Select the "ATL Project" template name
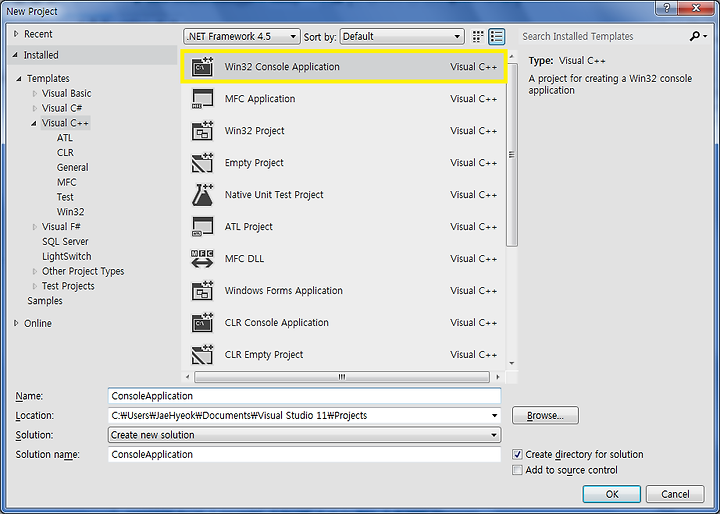The height and width of the screenshot is (514, 720). tap(248, 226)
